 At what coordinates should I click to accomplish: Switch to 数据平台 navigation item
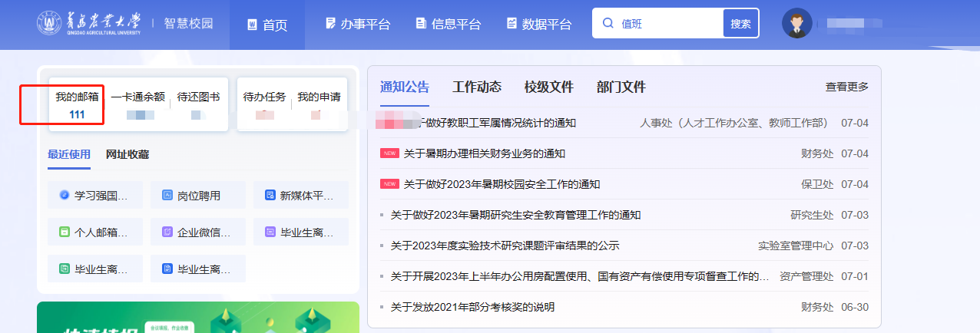click(538, 25)
